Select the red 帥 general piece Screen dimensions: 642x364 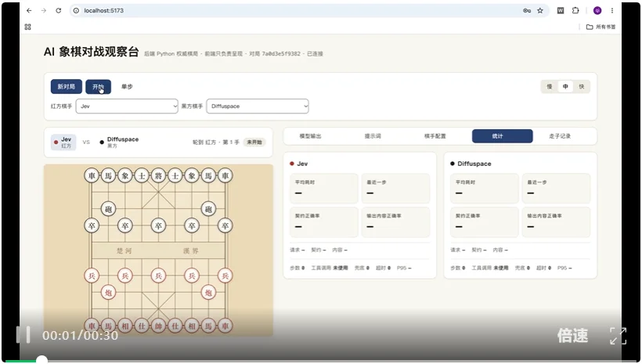[158, 326]
